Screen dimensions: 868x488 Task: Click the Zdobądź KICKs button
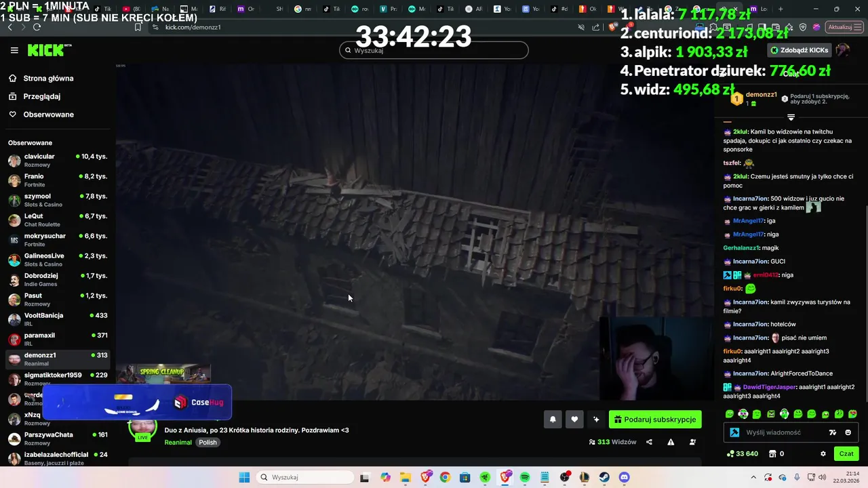[x=799, y=50]
